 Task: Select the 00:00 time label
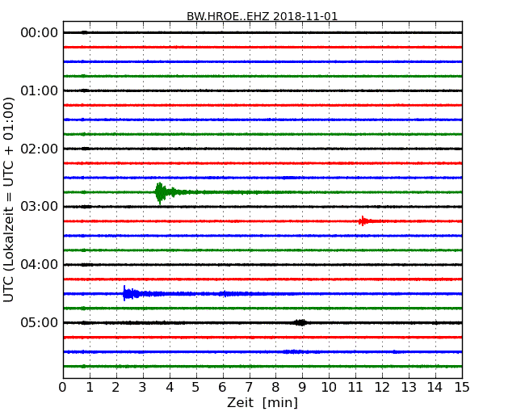[40, 33]
